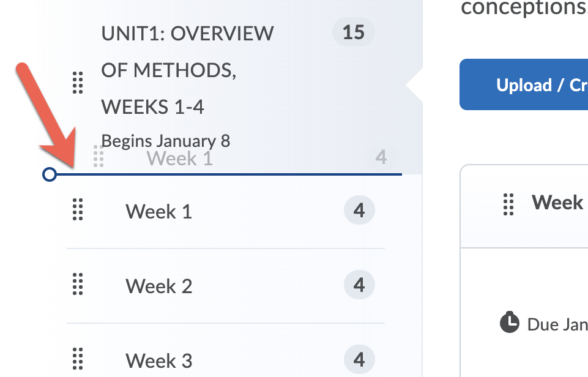588x377 pixels.
Task: Click the 4 count badge for Week 1
Action: click(x=359, y=211)
